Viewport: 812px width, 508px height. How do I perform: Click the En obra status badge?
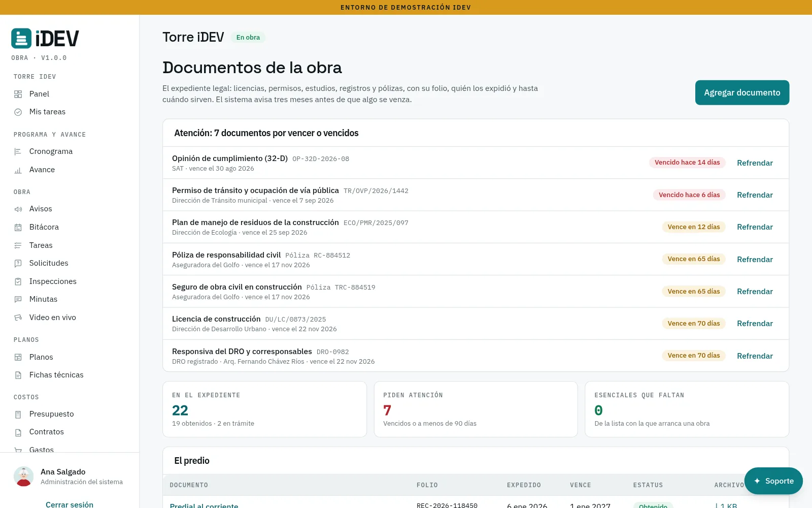point(248,37)
